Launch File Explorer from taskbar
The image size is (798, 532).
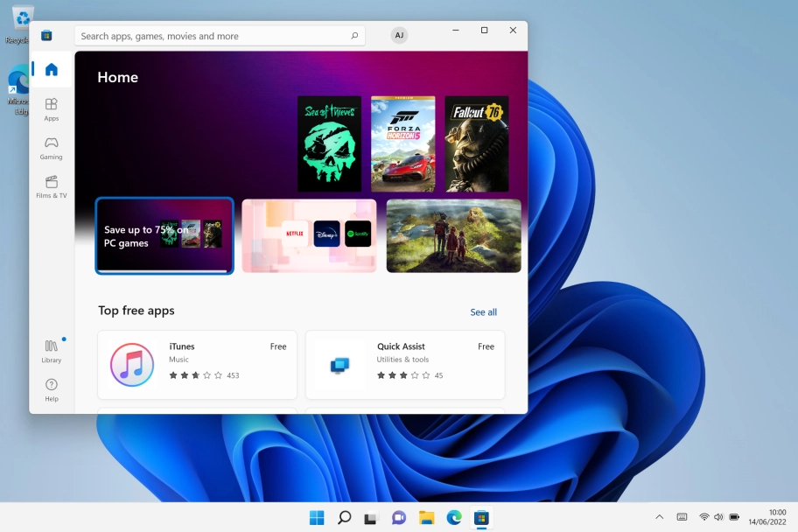[x=426, y=518]
